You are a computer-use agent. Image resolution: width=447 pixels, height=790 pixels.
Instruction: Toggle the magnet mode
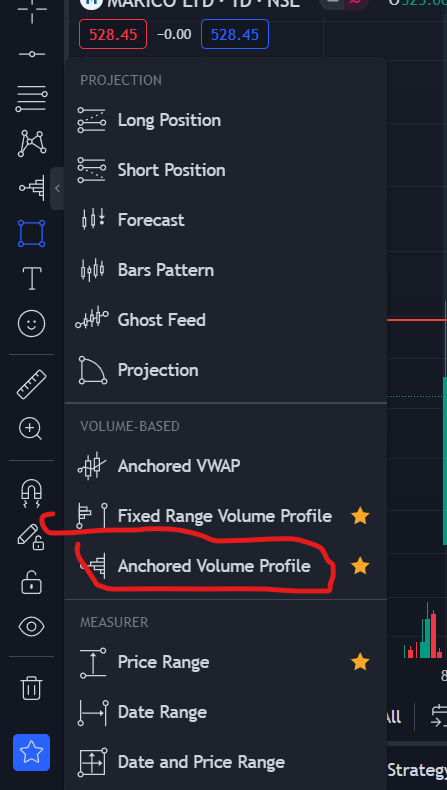tap(32, 492)
